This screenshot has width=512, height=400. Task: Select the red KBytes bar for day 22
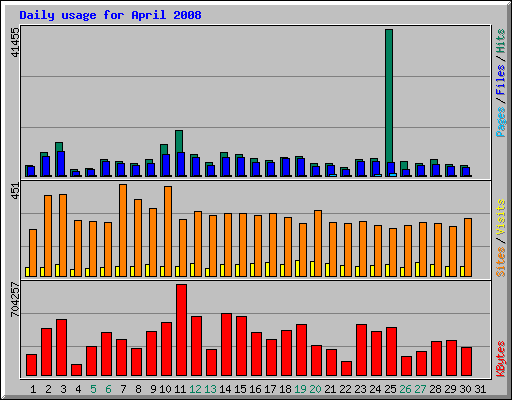coord(346,369)
